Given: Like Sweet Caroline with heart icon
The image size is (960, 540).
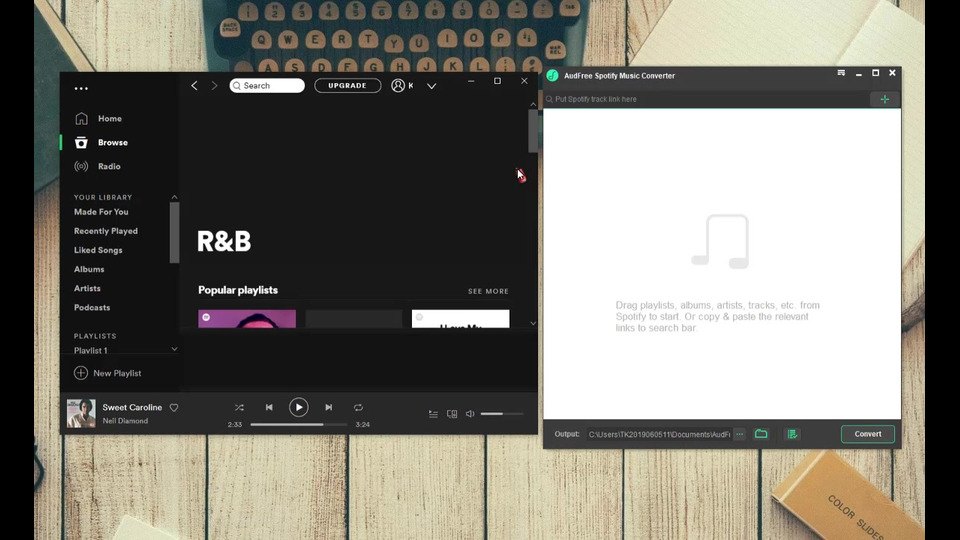Looking at the screenshot, I should point(174,408).
